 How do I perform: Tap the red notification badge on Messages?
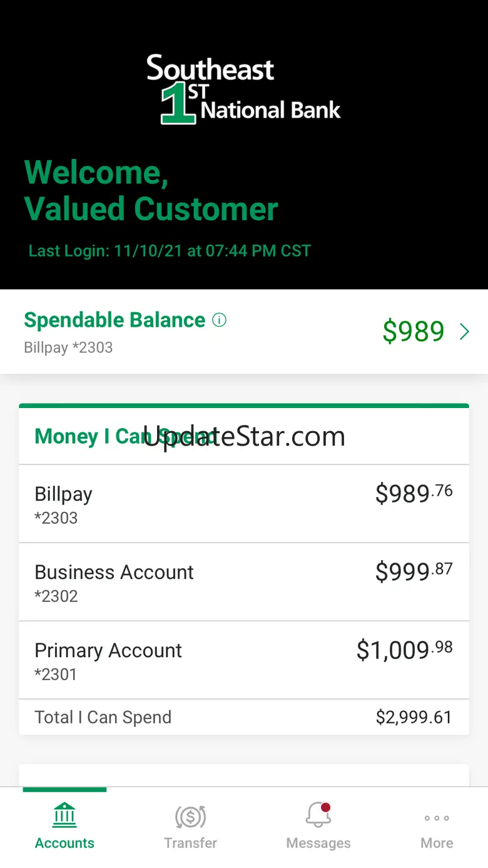click(x=325, y=807)
